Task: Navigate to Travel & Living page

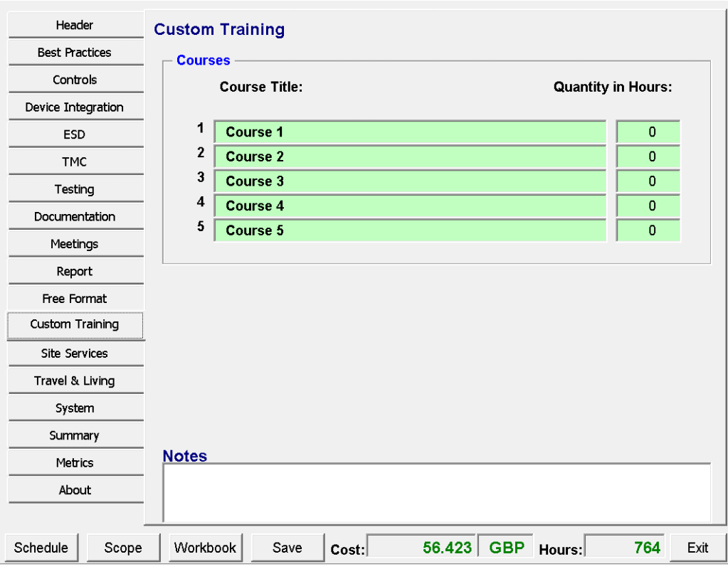Action: point(75,381)
